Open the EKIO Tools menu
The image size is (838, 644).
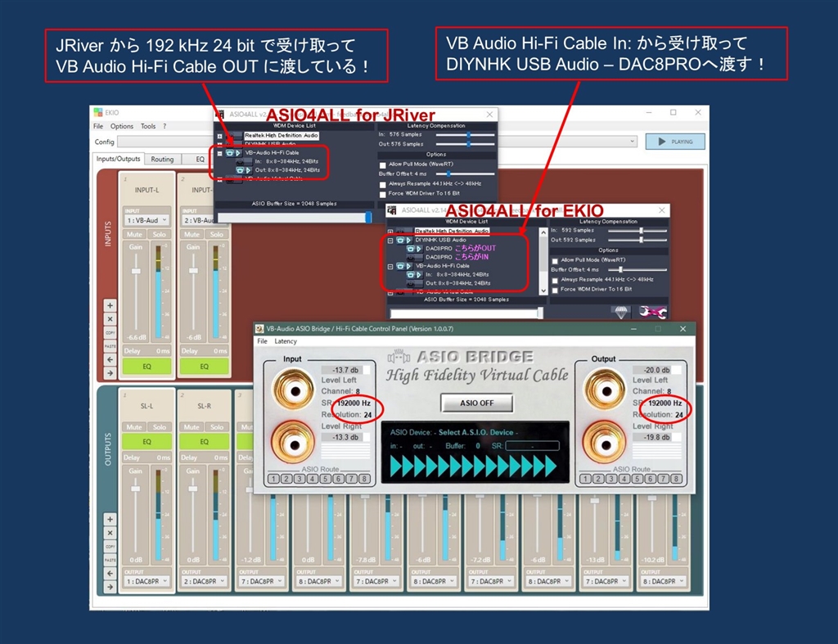(x=148, y=126)
